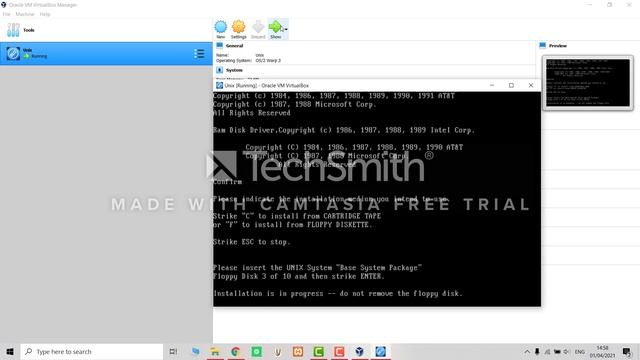This screenshot has width=640, height=360.
Task: Open the red Camtasia recorder taskbar icon
Action: (339, 351)
